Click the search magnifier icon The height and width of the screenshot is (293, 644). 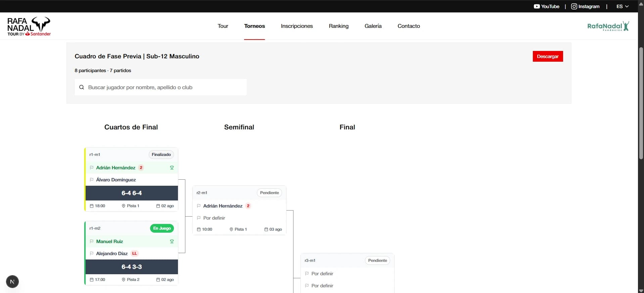pos(82,87)
